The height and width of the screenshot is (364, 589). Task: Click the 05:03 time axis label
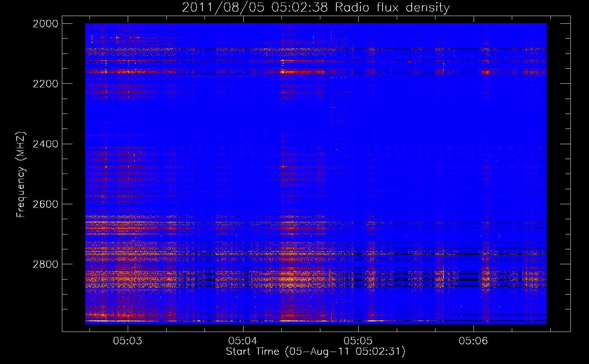127,341
